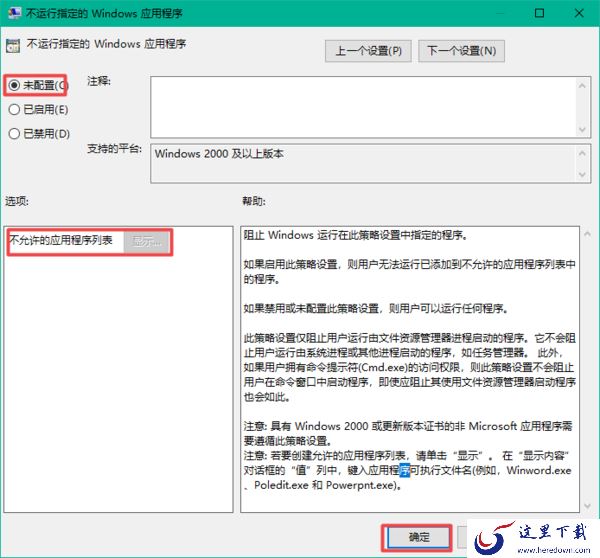The height and width of the screenshot is (558, 600).
Task: Click the 显示... button for disallowed applications
Action: (147, 241)
